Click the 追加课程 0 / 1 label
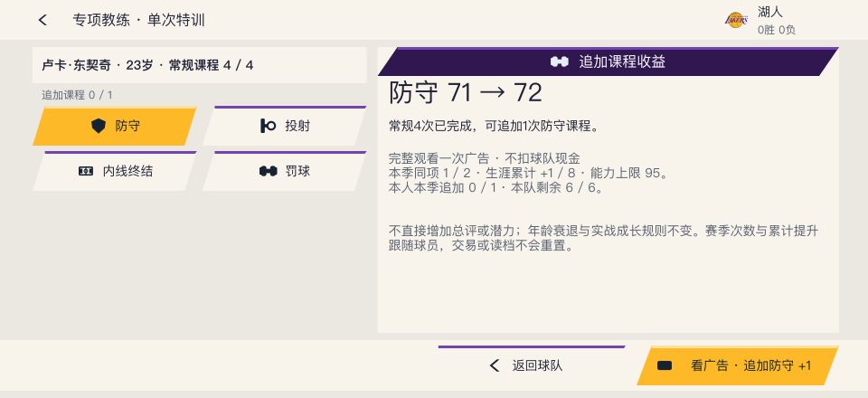Viewport: 868px width, 398px height. [x=77, y=95]
